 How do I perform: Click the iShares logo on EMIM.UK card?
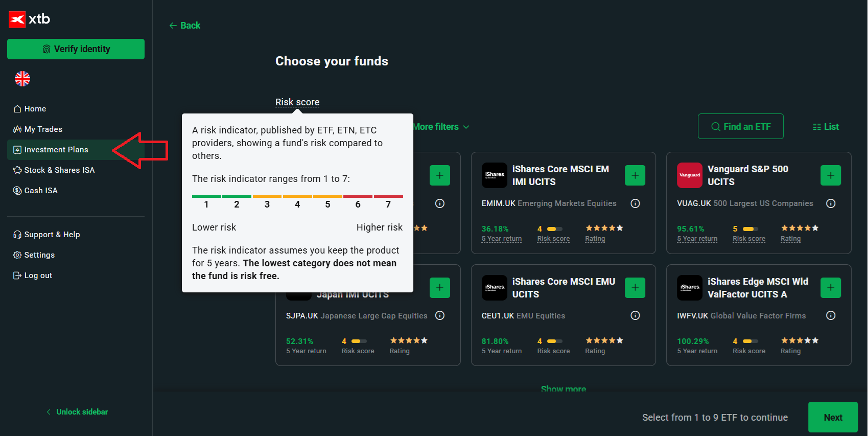[495, 175]
